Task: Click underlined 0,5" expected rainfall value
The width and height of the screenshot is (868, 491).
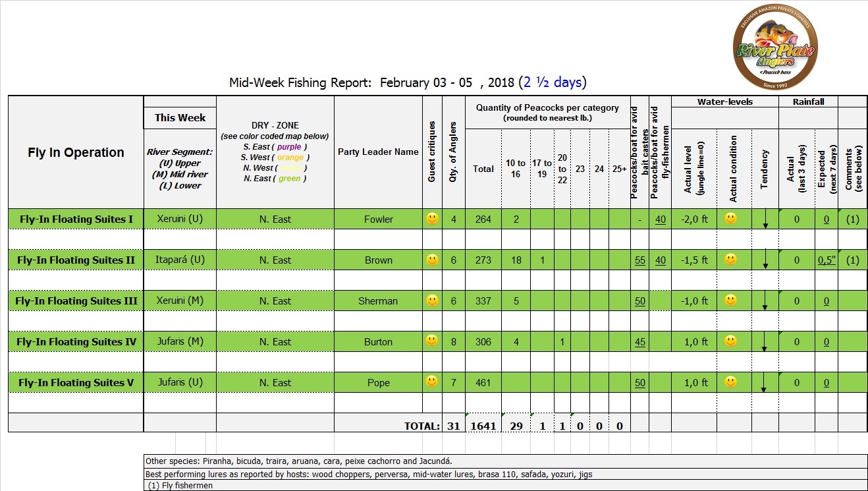Action: (827, 260)
